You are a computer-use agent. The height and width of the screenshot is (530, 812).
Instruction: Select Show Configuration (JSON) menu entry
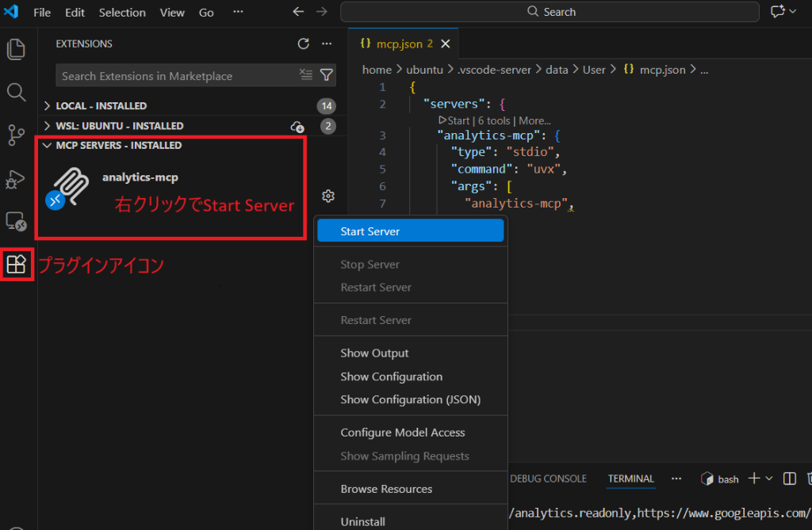click(410, 399)
